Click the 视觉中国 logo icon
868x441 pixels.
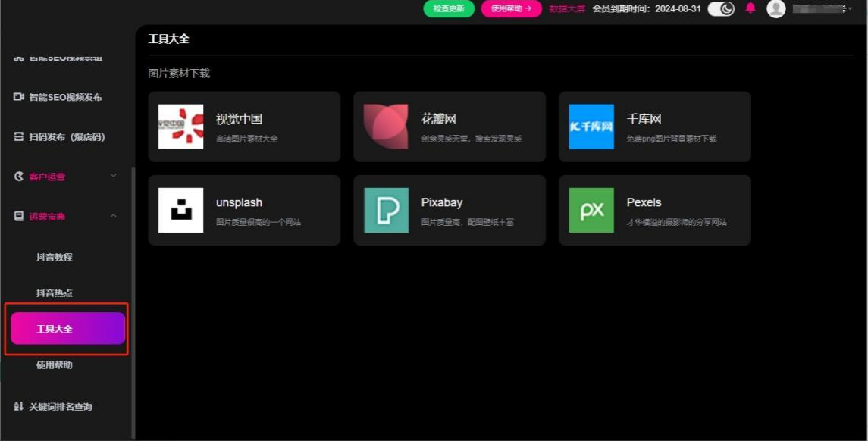[x=180, y=127]
